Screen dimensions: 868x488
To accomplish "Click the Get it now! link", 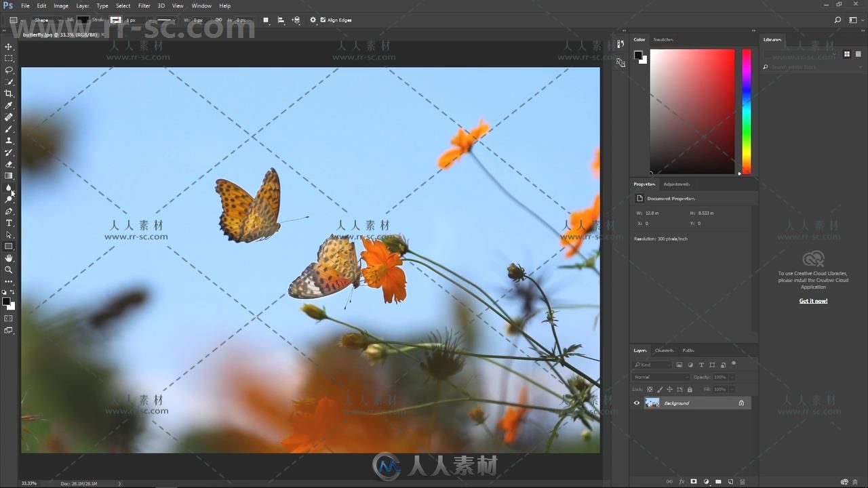I will point(813,301).
